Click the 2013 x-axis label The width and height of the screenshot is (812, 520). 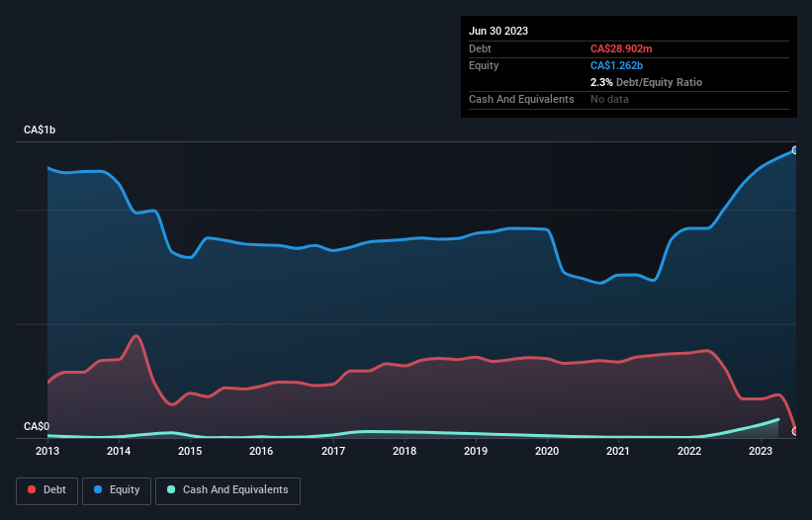point(47,451)
